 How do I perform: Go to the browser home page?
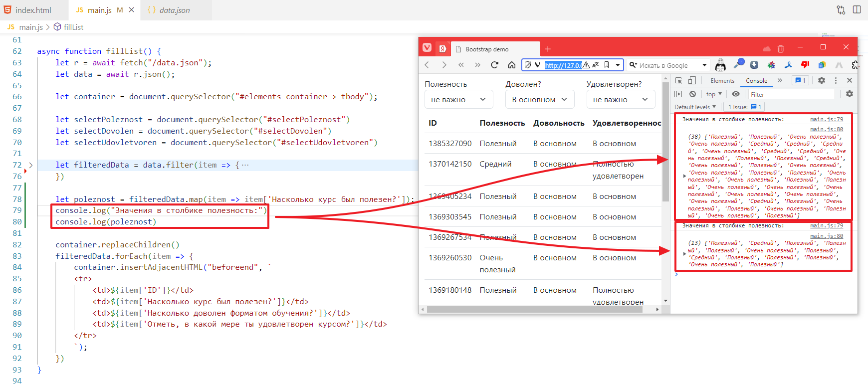[x=511, y=65]
